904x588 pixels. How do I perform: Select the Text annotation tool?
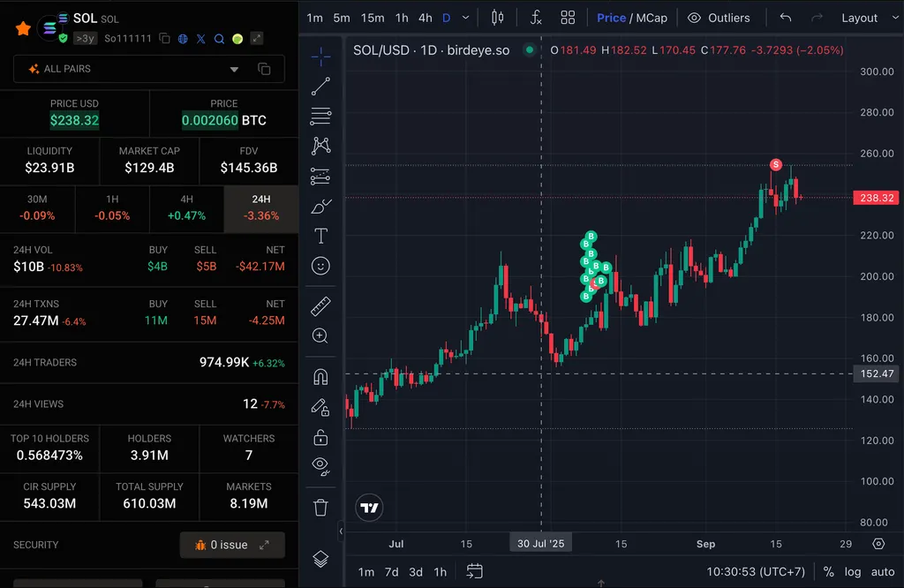tap(320, 236)
